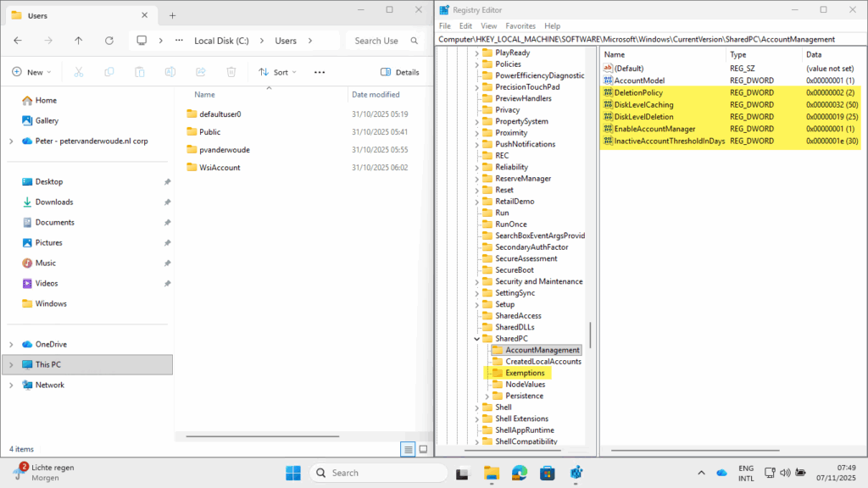Viewport: 868px width, 488px height.
Task: Click the New button in File Explorer
Action: pyautogui.click(x=32, y=72)
